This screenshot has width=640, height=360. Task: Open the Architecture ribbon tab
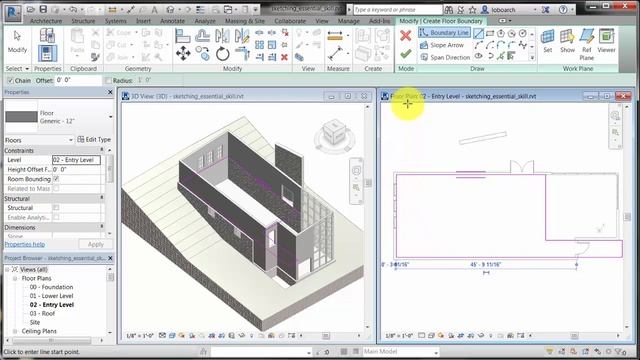tap(46, 21)
